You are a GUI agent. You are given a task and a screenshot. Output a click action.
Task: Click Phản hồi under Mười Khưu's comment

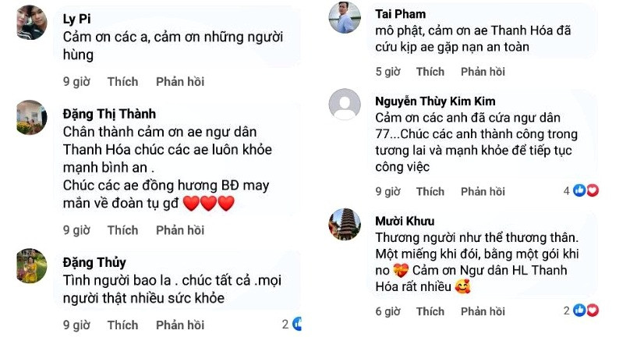point(482,311)
